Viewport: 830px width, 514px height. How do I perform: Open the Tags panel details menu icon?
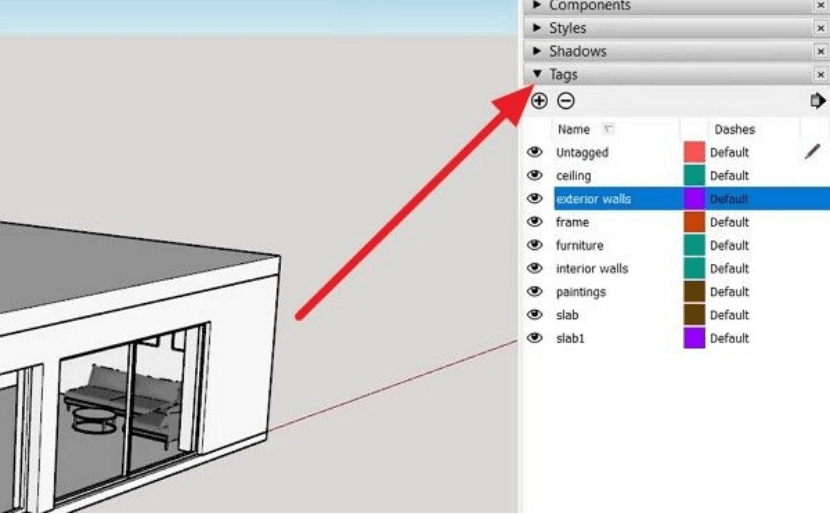pos(818,100)
